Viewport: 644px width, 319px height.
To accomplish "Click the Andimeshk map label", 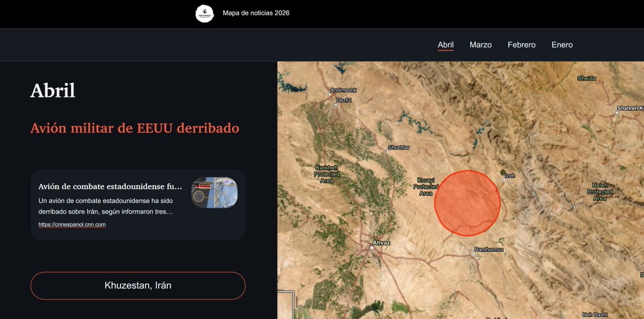I will point(343,90).
